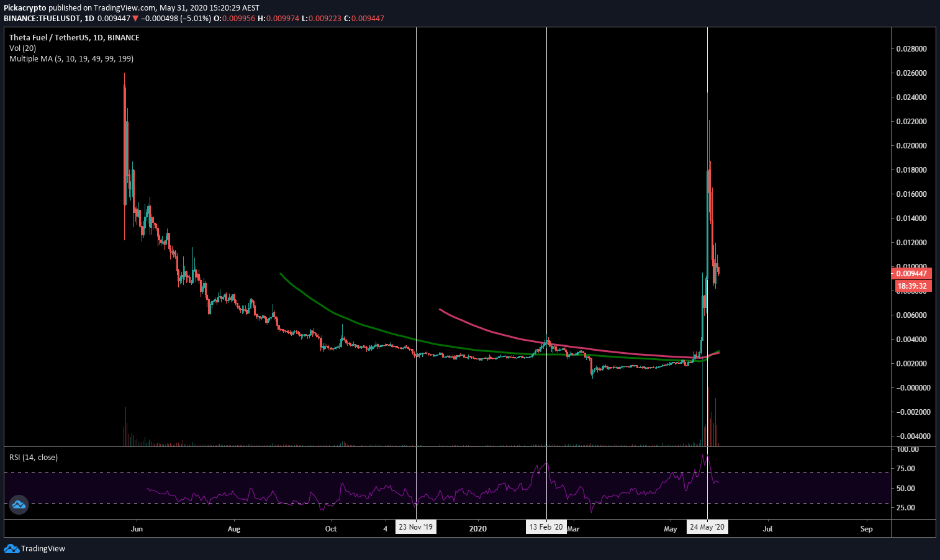Click the RSI 75.00 scale label
Viewport: 940px width, 560px height.
pyautogui.click(x=906, y=469)
